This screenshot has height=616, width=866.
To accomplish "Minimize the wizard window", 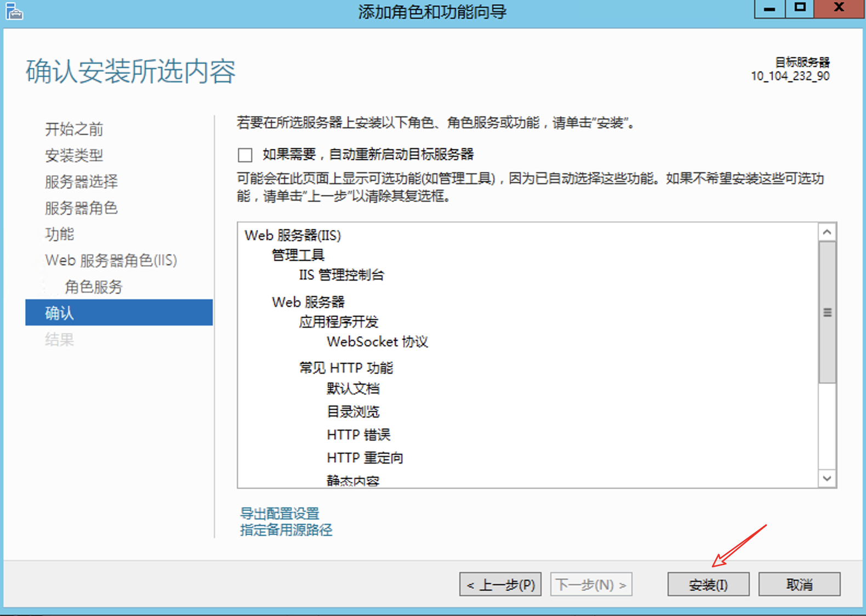I will click(770, 9).
